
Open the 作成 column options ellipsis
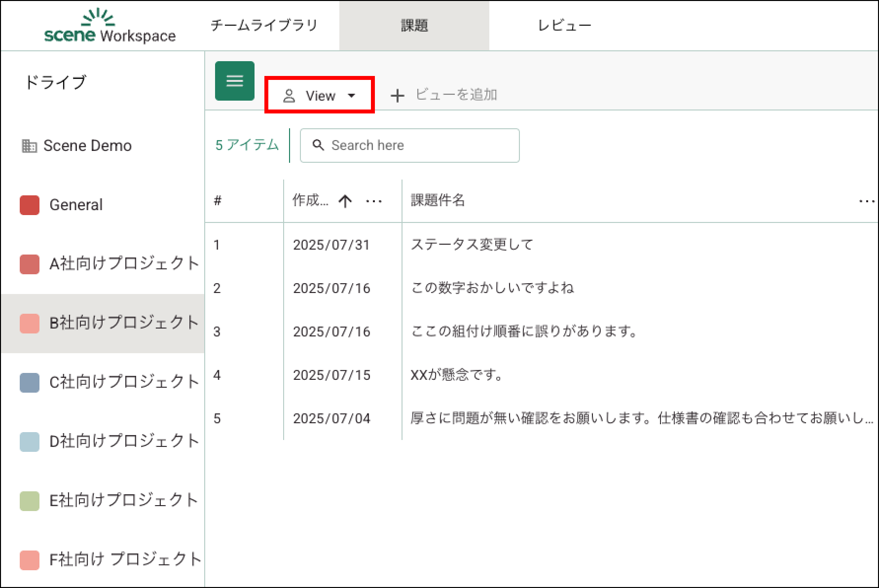point(374,201)
